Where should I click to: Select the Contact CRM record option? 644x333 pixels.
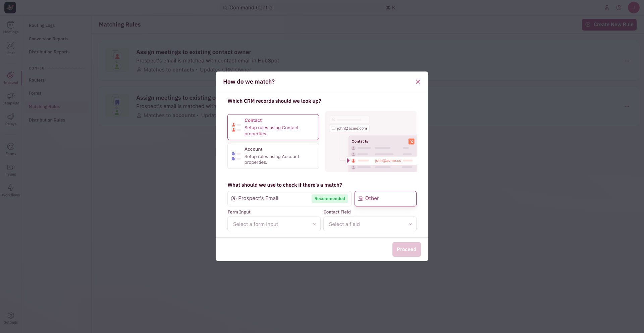273,127
